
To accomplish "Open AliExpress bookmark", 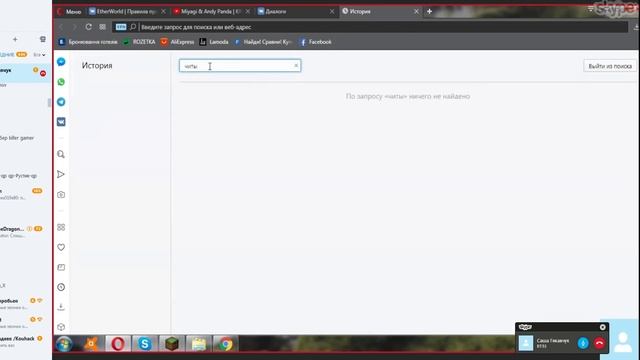I will coord(177,42).
